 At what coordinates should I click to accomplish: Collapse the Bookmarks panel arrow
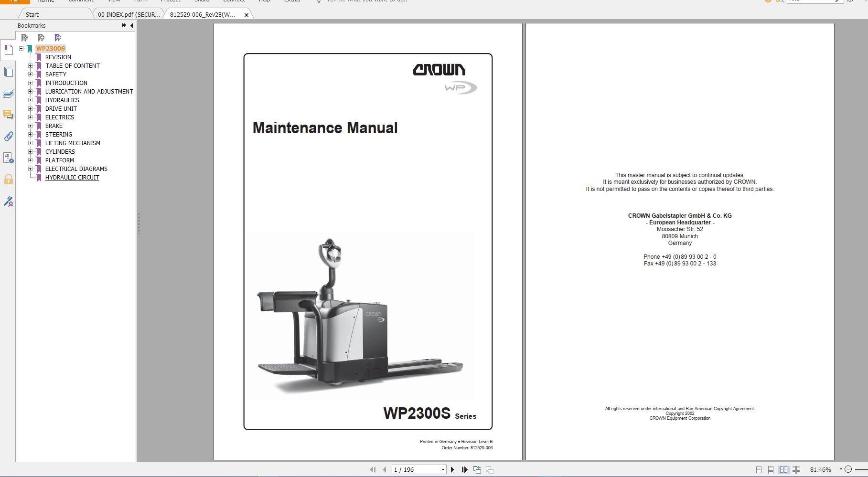click(x=132, y=25)
